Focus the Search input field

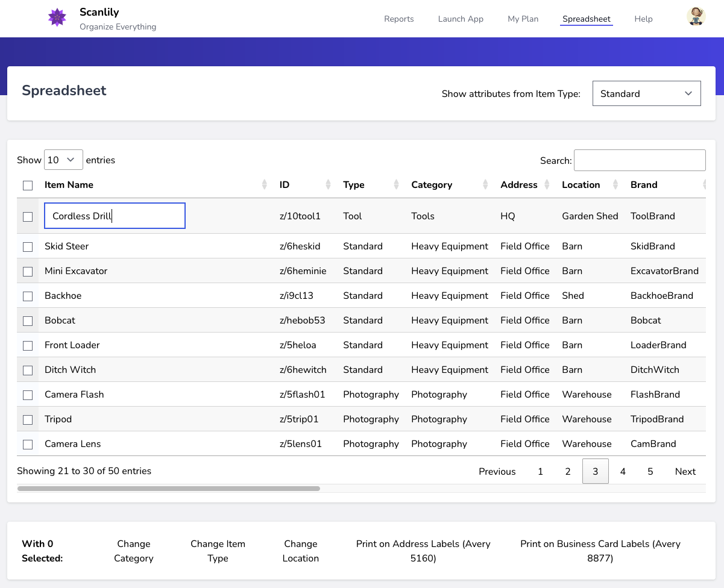(640, 160)
